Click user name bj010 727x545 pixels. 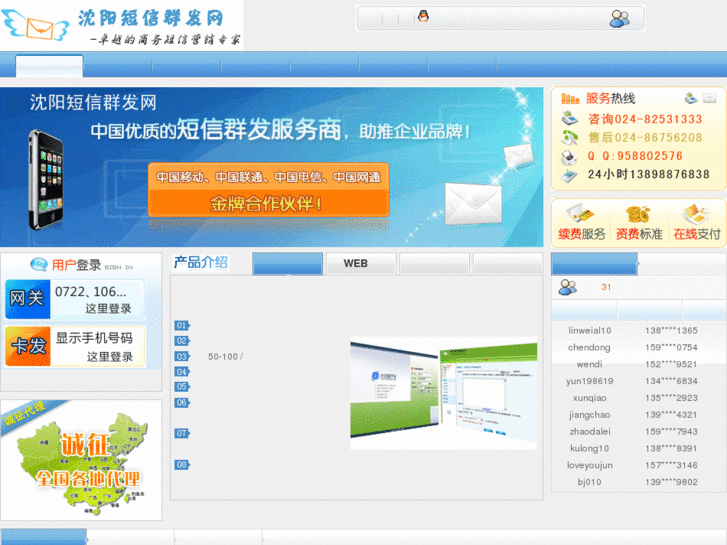589,482
